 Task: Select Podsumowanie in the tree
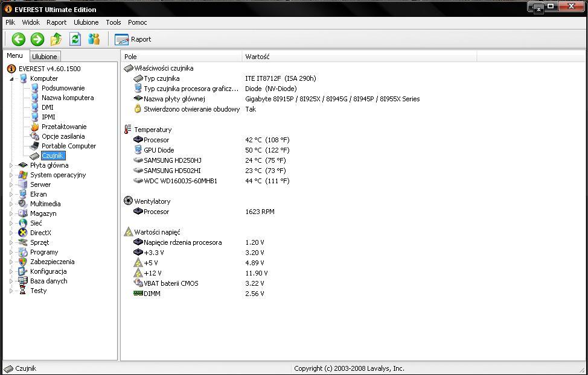(x=63, y=88)
